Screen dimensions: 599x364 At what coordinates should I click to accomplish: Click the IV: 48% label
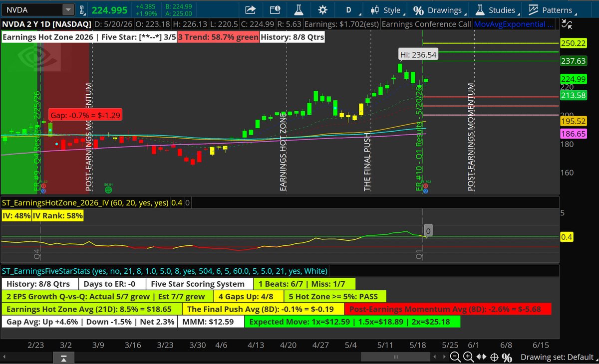pyautogui.click(x=16, y=215)
